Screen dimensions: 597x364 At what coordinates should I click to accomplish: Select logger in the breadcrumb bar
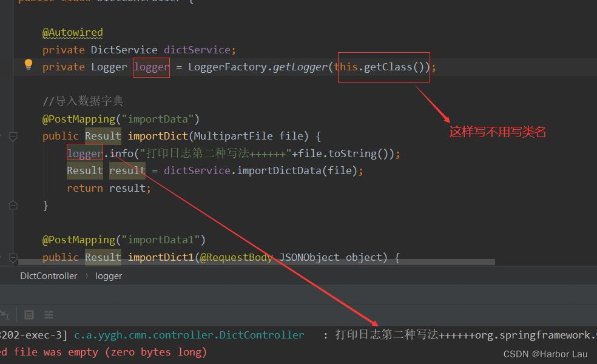109,275
